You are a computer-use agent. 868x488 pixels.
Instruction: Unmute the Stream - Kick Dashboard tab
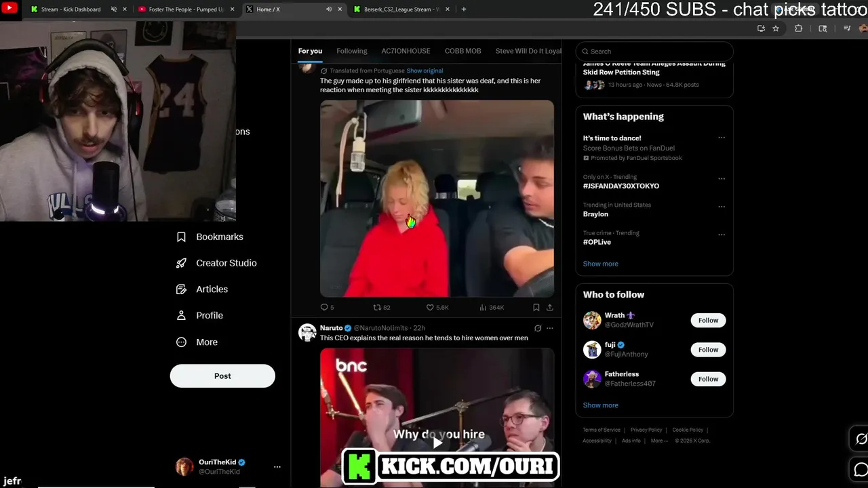point(113,9)
